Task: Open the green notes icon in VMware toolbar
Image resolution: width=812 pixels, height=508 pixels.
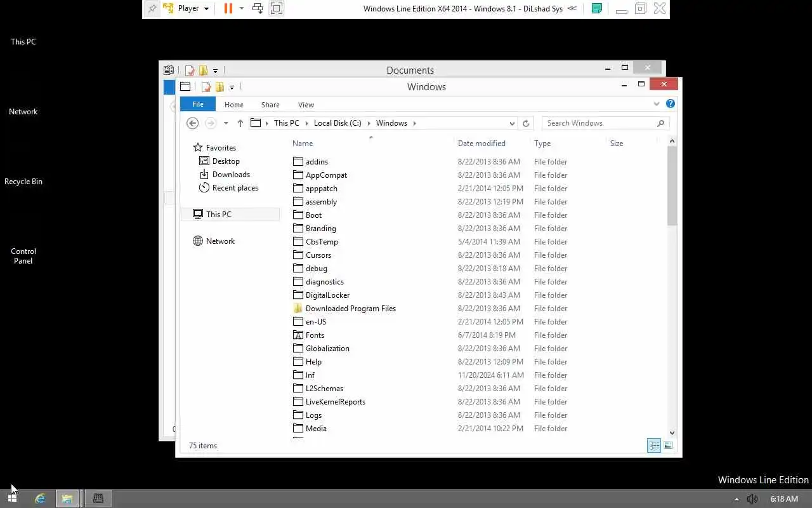Action: (596, 9)
